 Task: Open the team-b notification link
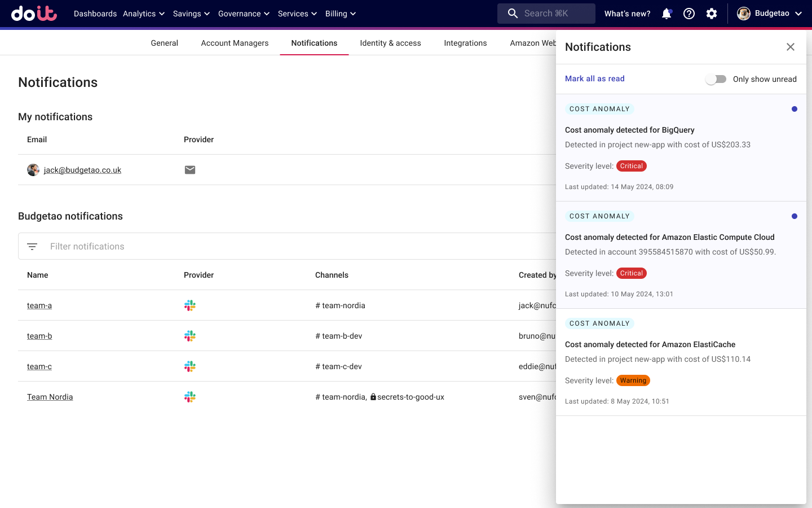(39, 336)
